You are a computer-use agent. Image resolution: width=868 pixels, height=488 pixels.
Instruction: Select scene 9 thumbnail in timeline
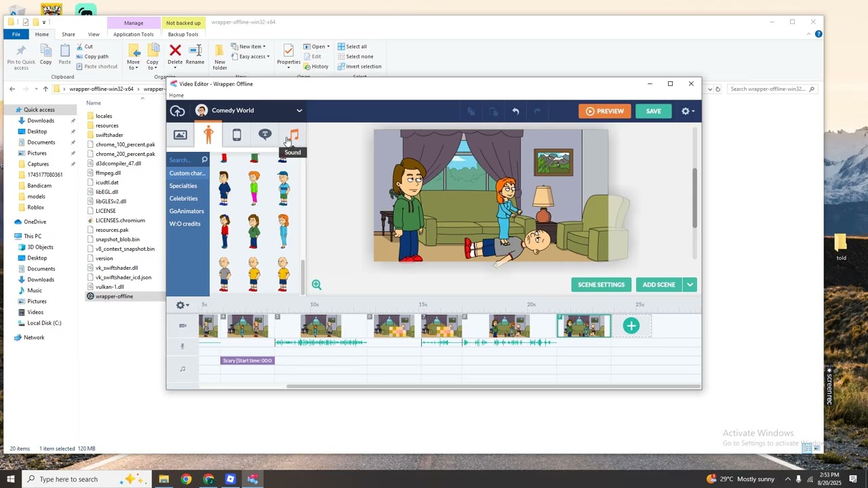583,326
